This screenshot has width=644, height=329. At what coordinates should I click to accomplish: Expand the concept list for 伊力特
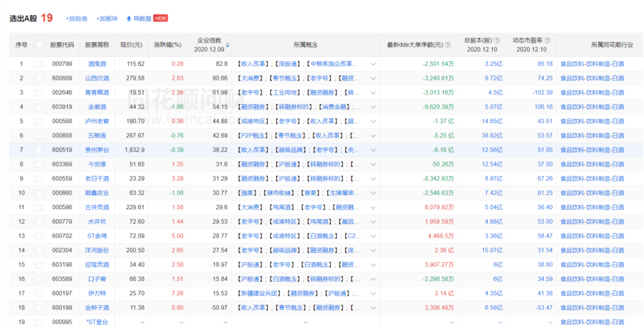coord(373,294)
